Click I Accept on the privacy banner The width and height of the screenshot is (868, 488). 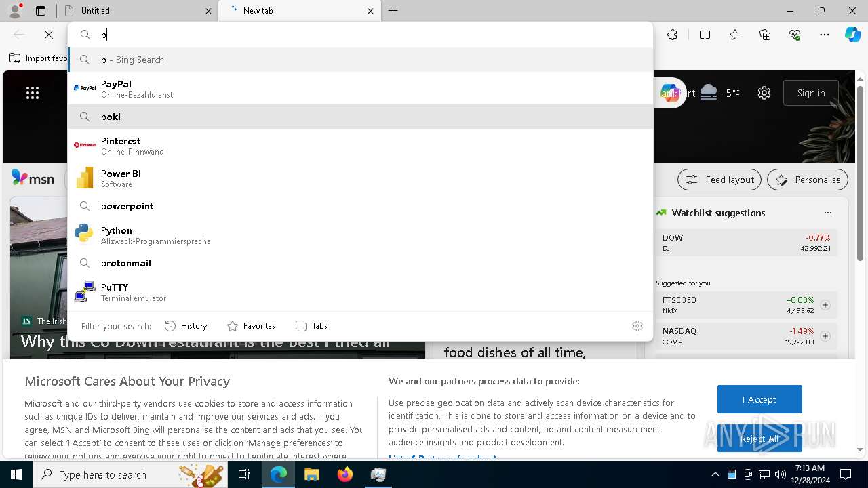click(x=759, y=399)
